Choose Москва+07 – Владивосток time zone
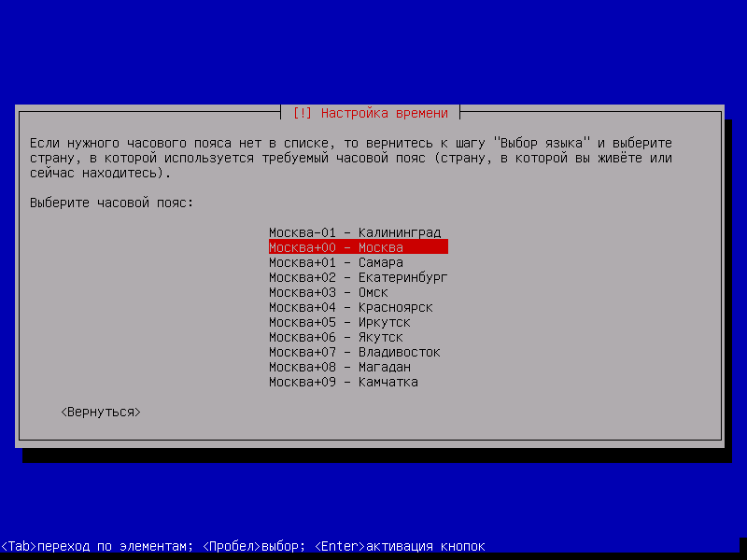Screen dimensions: 747x560 click(355, 352)
